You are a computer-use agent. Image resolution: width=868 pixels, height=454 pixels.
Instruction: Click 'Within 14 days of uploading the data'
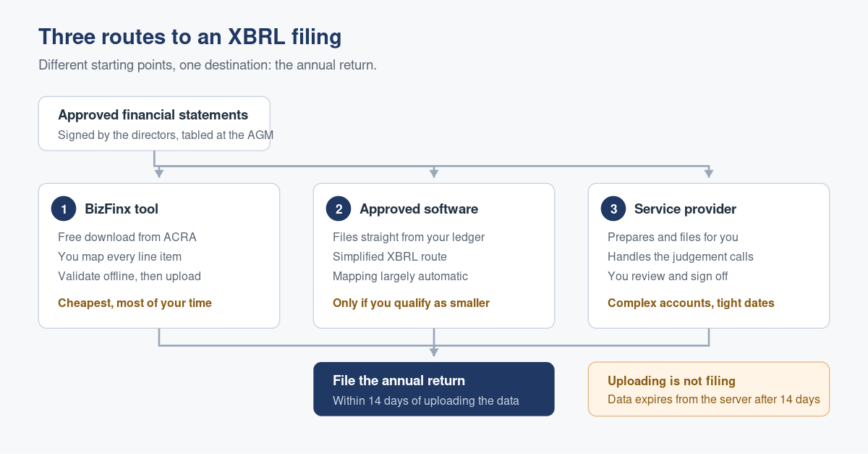coord(426,400)
